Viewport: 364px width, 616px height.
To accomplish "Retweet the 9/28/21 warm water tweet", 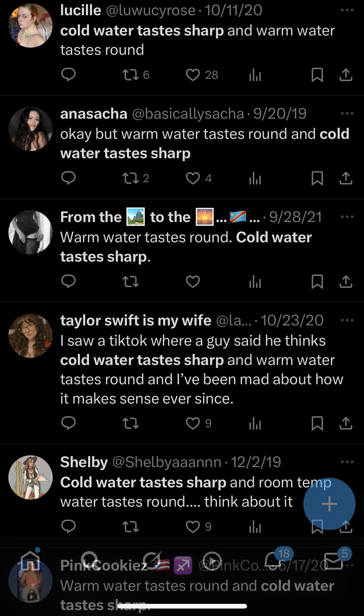I will 131,282.
